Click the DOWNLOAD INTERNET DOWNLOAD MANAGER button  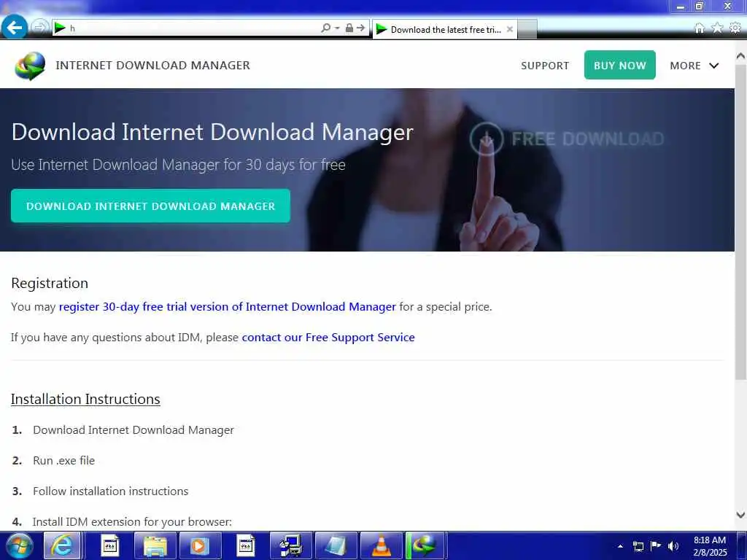click(x=150, y=206)
